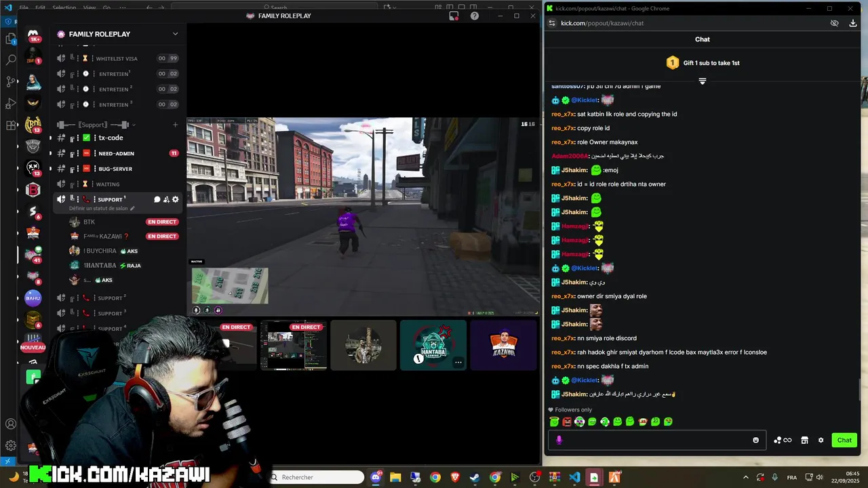868x488 pixels.
Task: Open VS Code Extensions icon
Action: pyautogui.click(x=11, y=125)
